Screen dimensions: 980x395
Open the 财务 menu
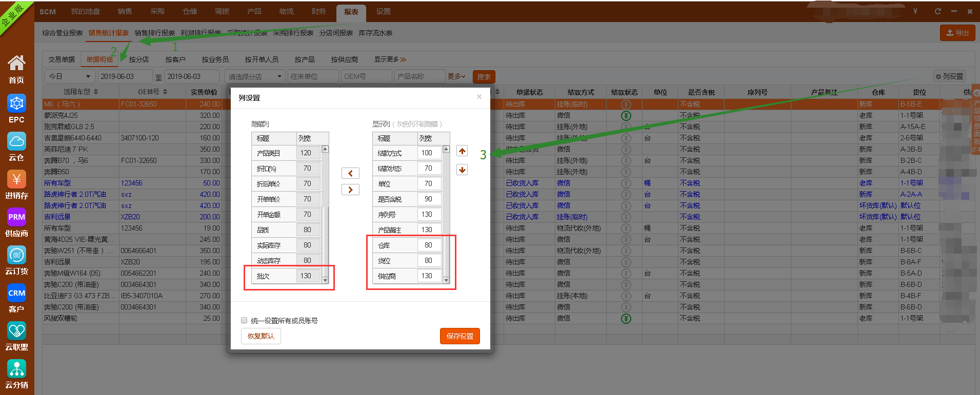pos(318,11)
